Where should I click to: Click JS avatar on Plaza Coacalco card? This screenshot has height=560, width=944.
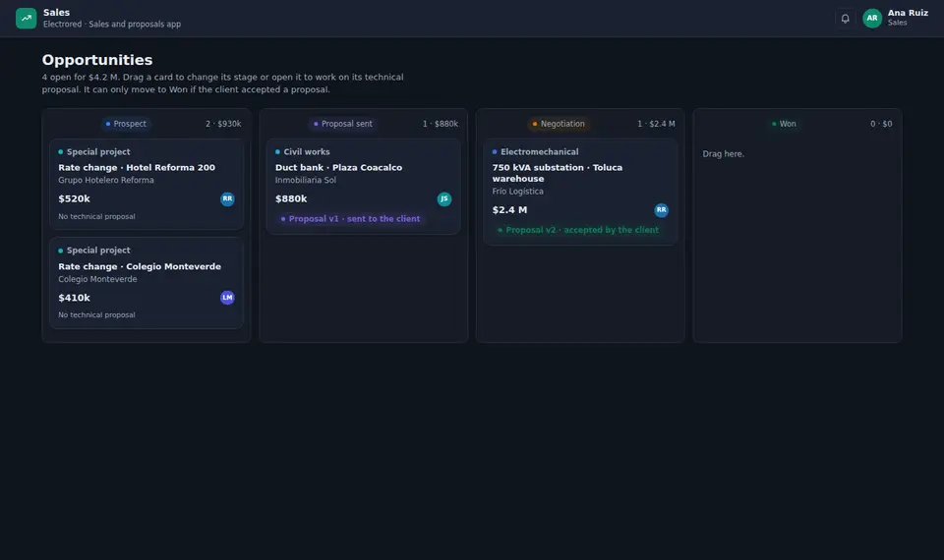pos(443,198)
